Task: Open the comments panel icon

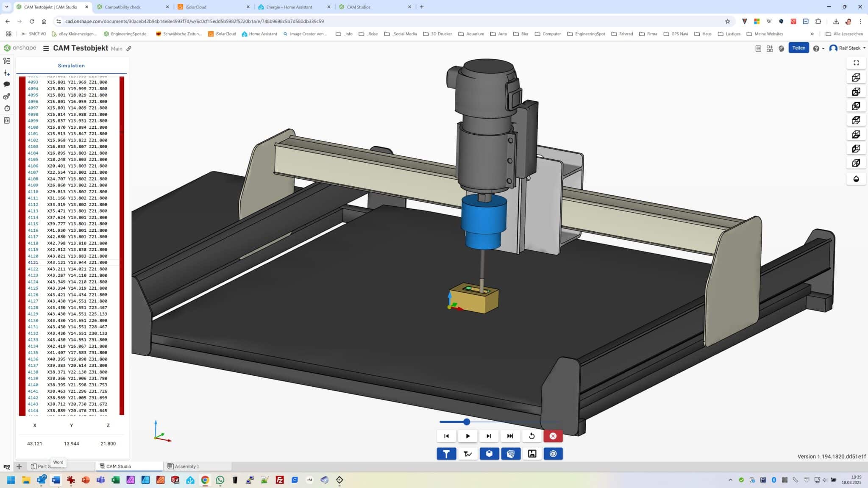Action: click(x=7, y=84)
